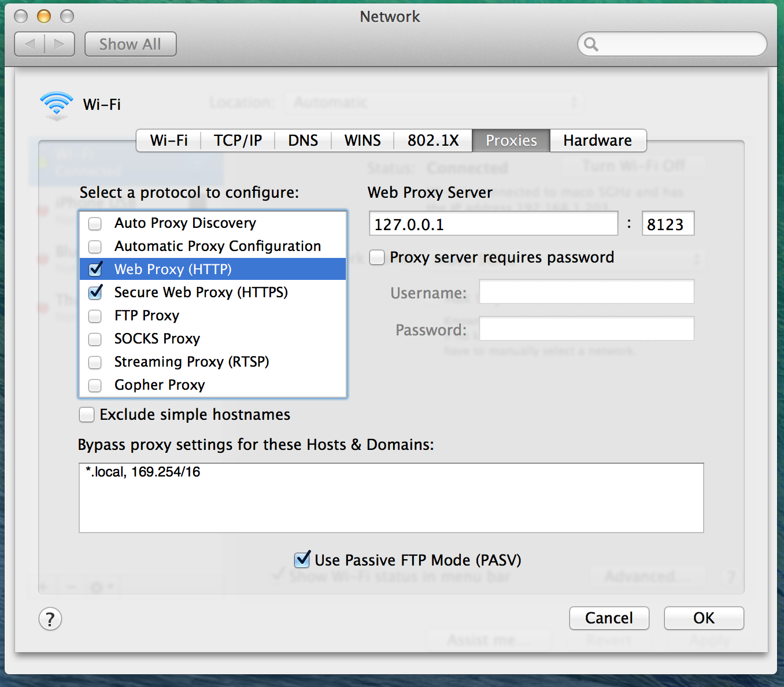Click the forward navigation arrow
The image size is (784, 687).
pyautogui.click(x=60, y=44)
